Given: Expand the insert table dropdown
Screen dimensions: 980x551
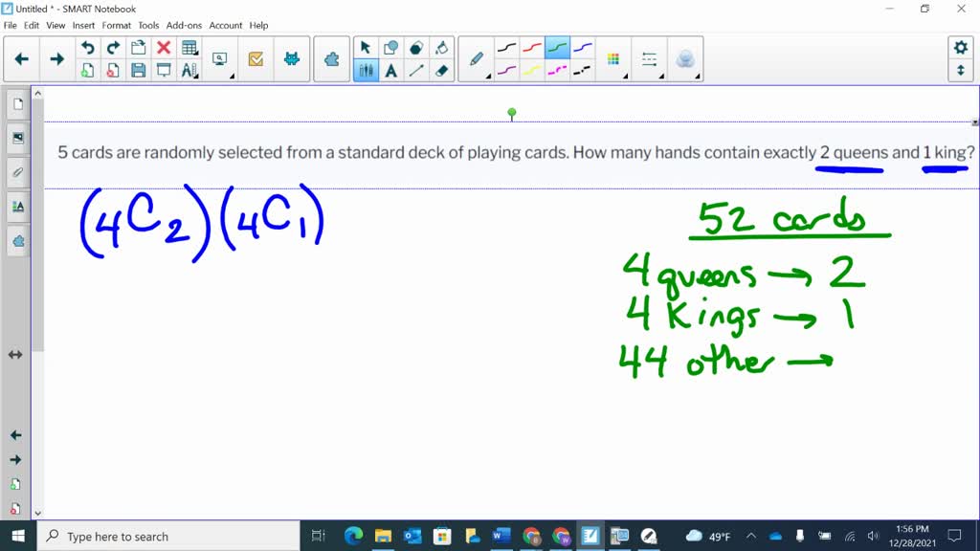Looking at the screenshot, I should (x=189, y=48).
